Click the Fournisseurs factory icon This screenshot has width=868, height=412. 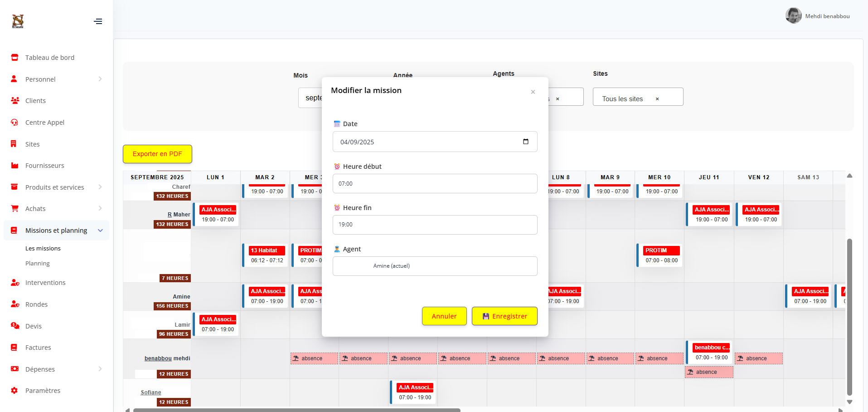click(x=15, y=166)
